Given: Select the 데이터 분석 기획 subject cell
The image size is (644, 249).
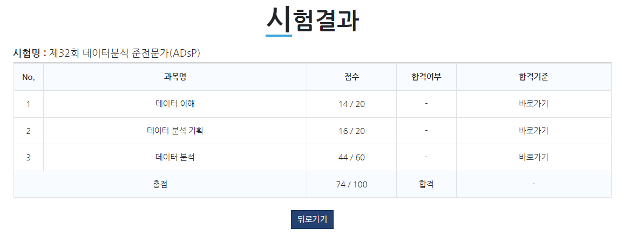Looking at the screenshot, I should (x=175, y=131).
